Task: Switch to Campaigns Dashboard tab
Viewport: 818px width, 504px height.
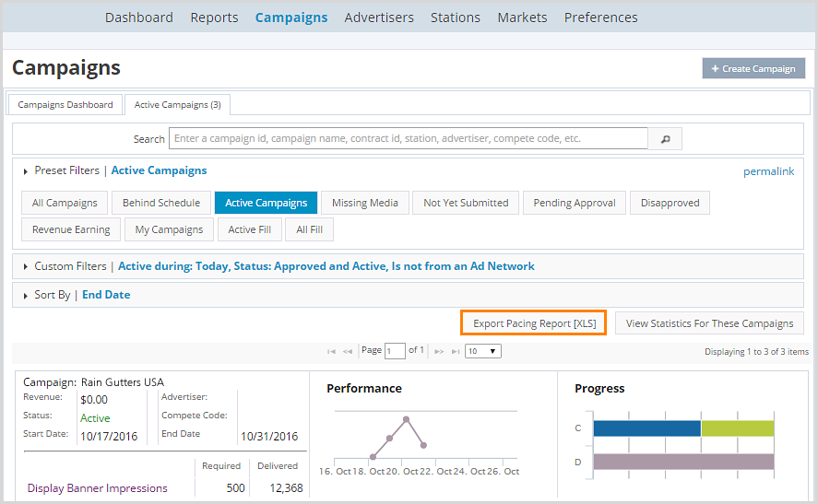Action: 65,105
